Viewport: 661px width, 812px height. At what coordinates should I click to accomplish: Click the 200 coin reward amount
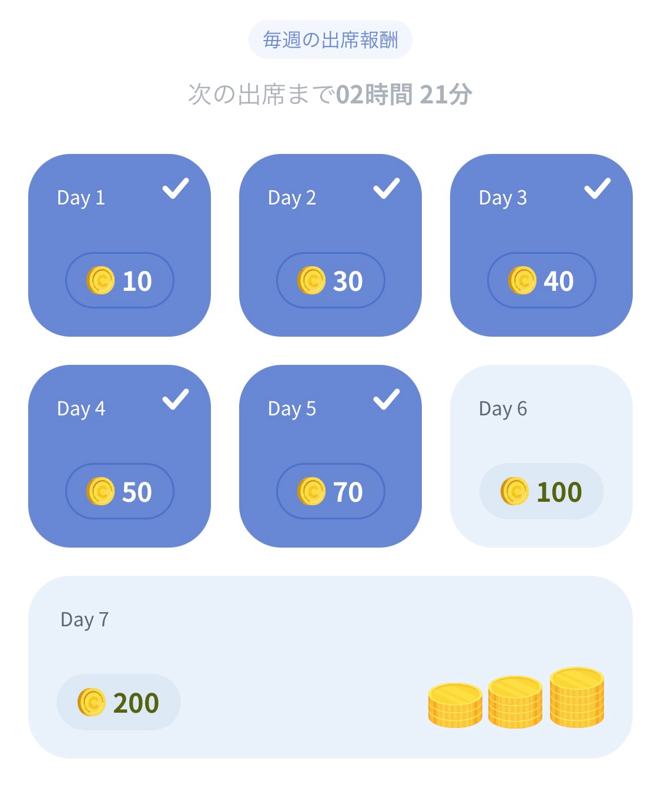click(x=136, y=703)
